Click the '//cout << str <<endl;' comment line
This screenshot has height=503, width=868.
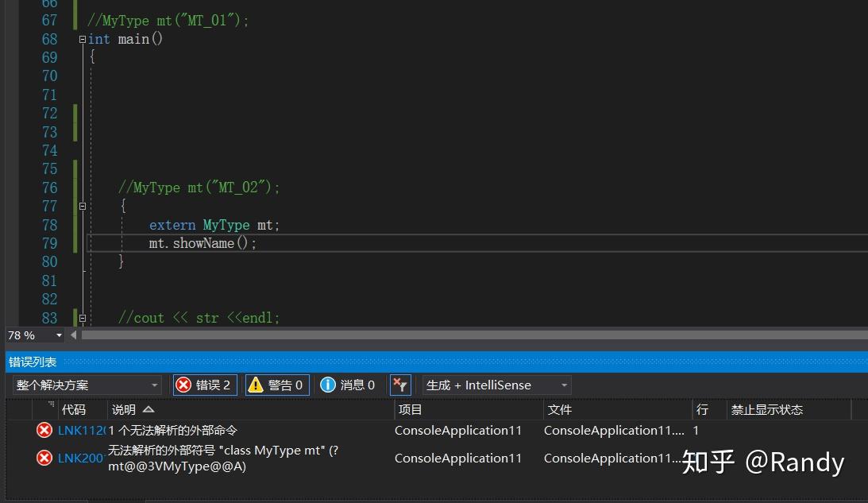click(199, 318)
